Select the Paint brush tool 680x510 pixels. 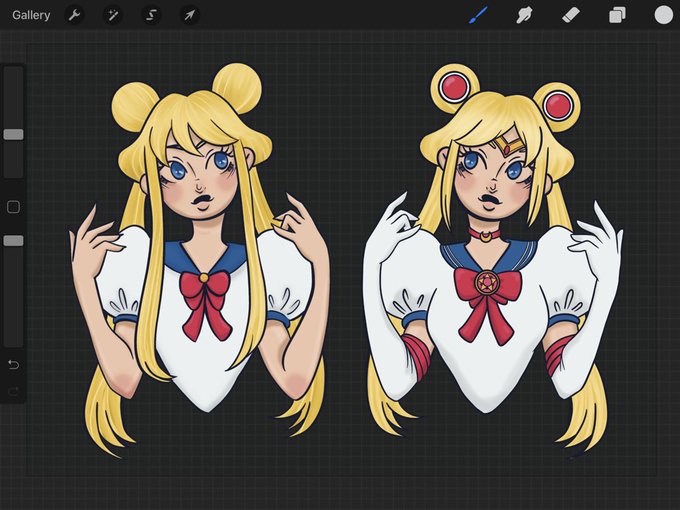[x=478, y=15]
